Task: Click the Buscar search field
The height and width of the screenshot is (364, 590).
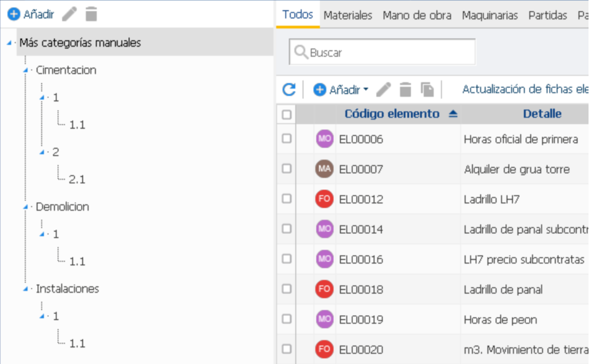Action: (x=382, y=52)
